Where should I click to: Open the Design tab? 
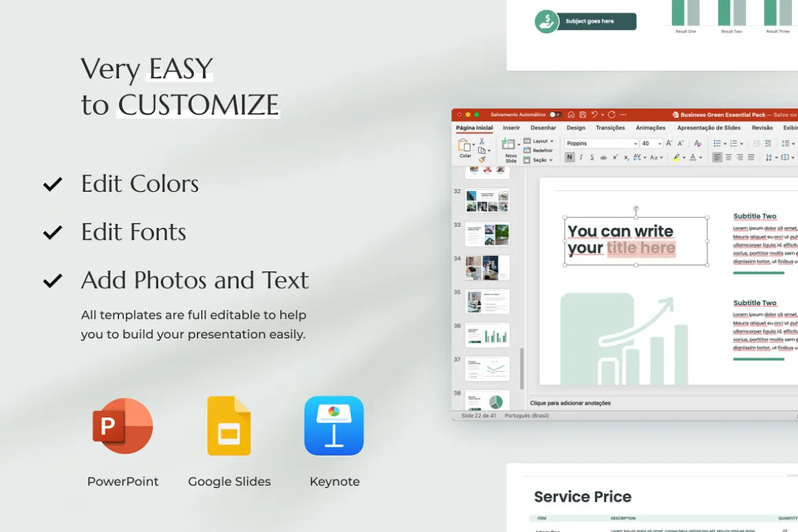click(576, 128)
